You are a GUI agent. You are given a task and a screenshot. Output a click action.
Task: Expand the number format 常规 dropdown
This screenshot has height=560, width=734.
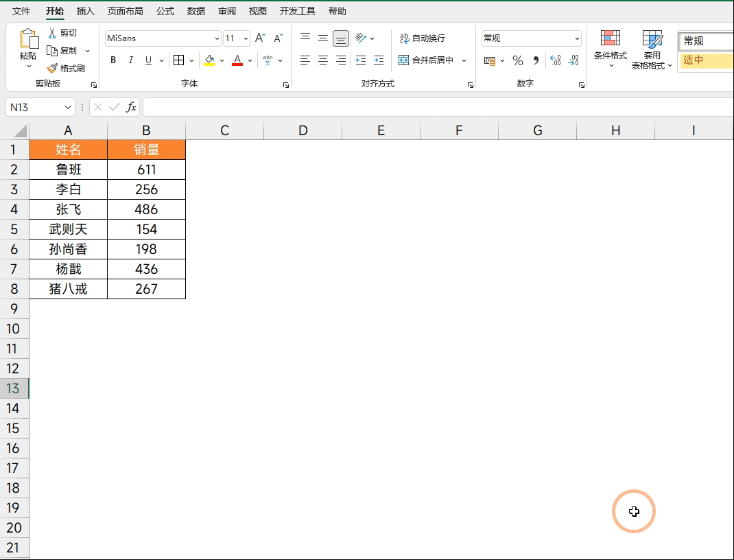pos(577,38)
